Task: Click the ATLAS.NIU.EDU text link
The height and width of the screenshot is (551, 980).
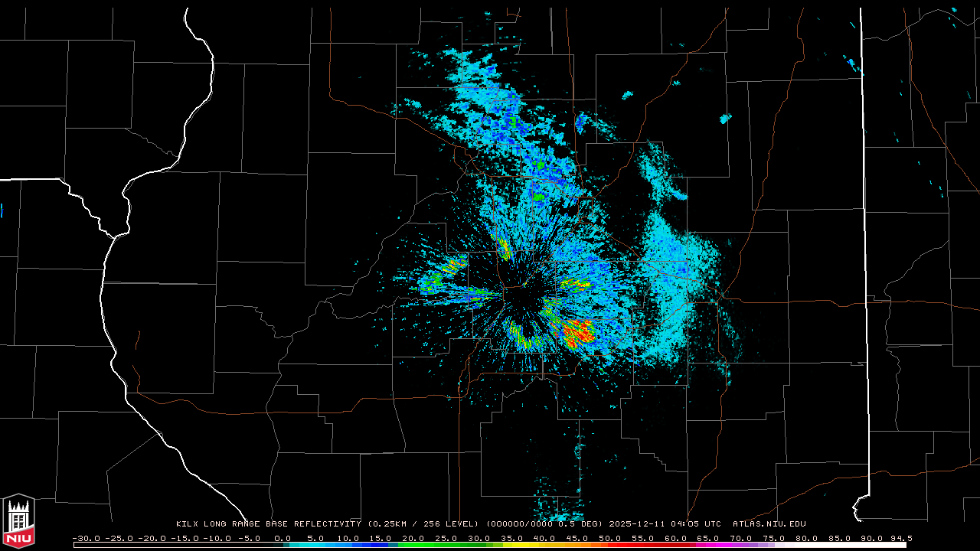Action: point(769,524)
